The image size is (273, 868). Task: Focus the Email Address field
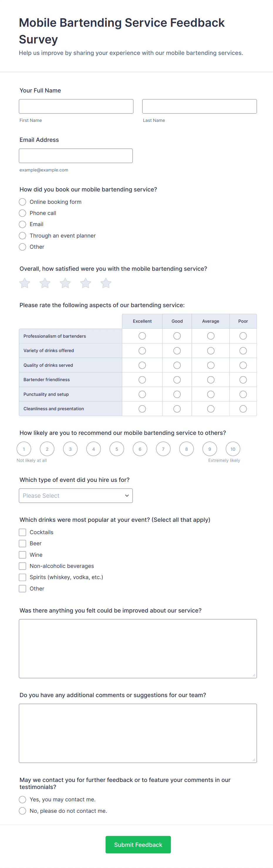point(76,156)
